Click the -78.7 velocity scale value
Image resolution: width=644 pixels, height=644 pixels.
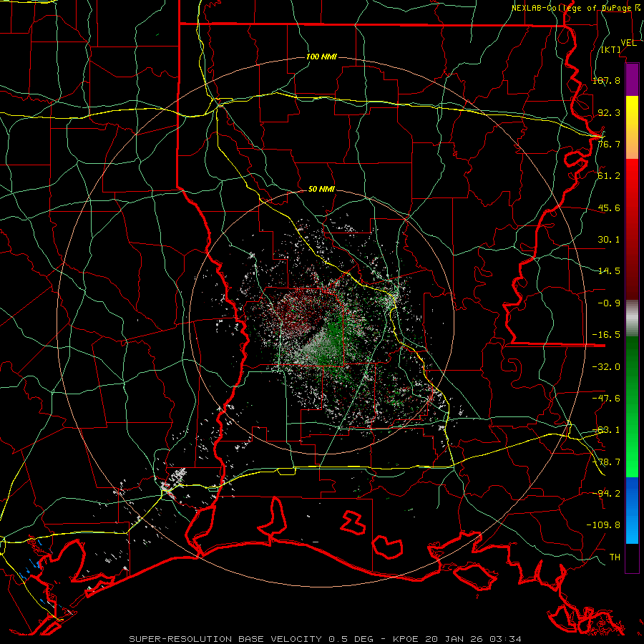pyautogui.click(x=606, y=462)
